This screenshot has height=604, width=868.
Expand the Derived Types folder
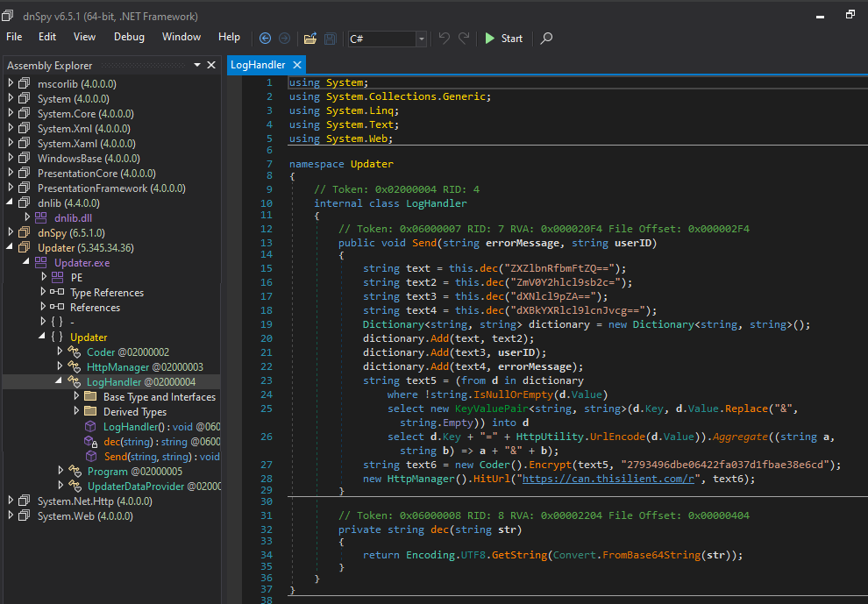tap(76, 412)
